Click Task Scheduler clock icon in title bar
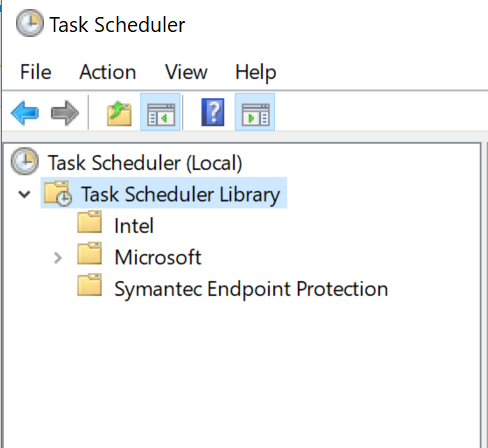The width and height of the screenshot is (488, 448). [30, 23]
